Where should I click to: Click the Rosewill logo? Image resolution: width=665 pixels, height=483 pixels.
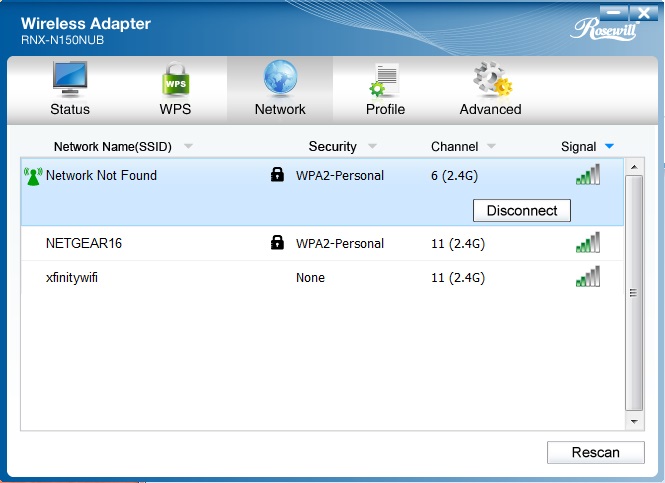click(x=605, y=29)
